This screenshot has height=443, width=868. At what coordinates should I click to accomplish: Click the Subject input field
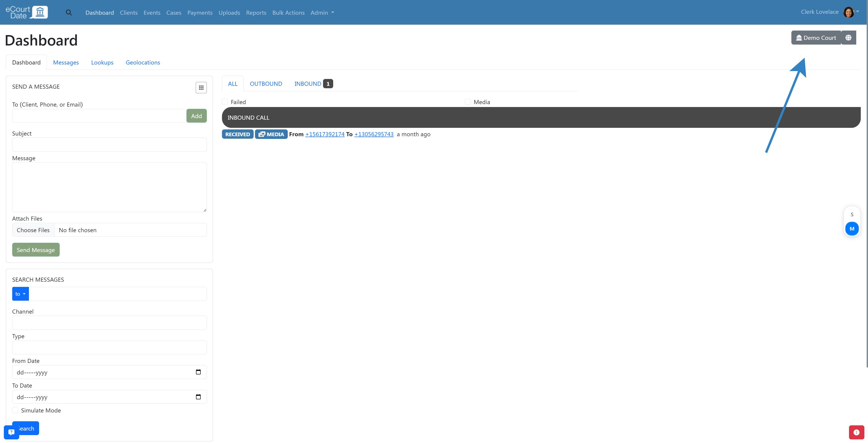click(x=109, y=144)
